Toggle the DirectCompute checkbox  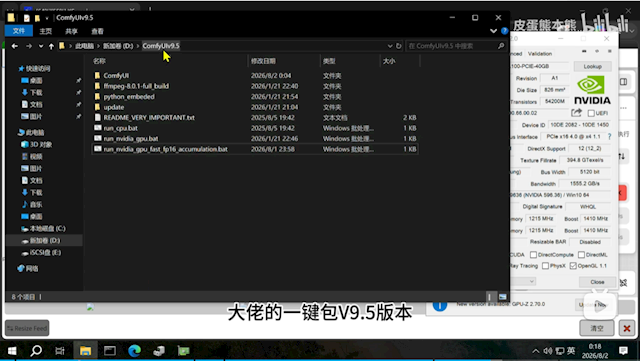pos(533,255)
